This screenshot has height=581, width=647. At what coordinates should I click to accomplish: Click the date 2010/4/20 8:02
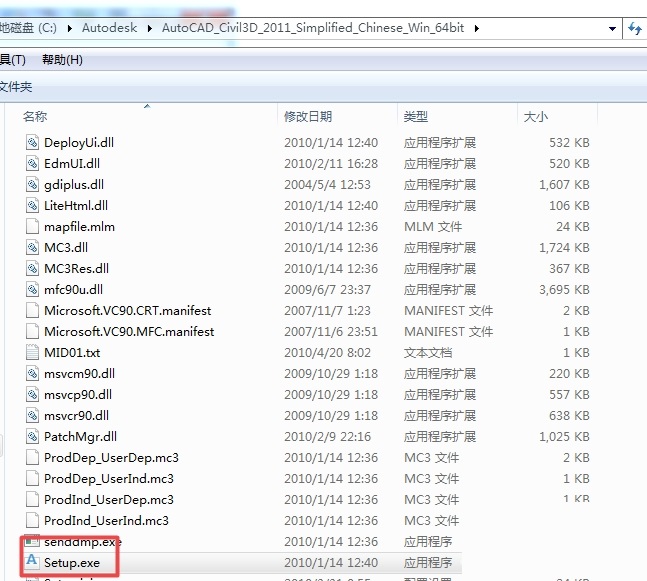point(327,353)
